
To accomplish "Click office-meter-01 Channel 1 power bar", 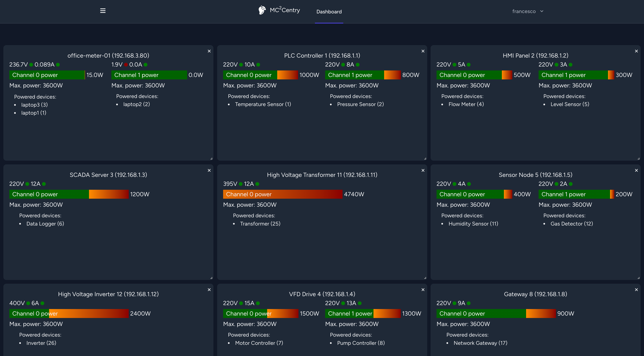I will point(149,75).
